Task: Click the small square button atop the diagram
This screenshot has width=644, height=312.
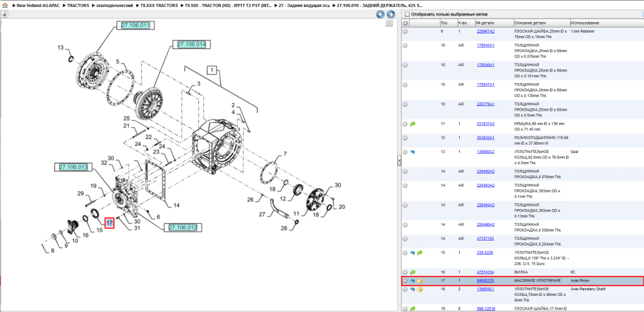Action: [x=390, y=23]
